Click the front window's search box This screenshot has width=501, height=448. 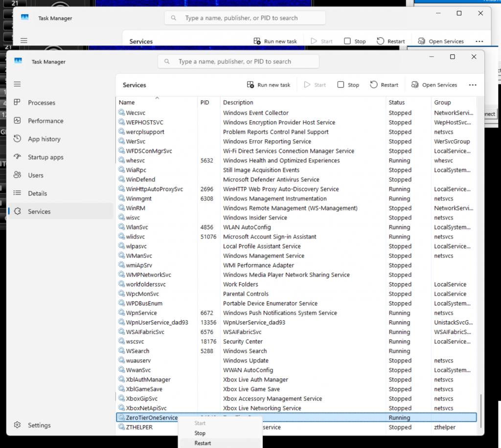pos(238,62)
